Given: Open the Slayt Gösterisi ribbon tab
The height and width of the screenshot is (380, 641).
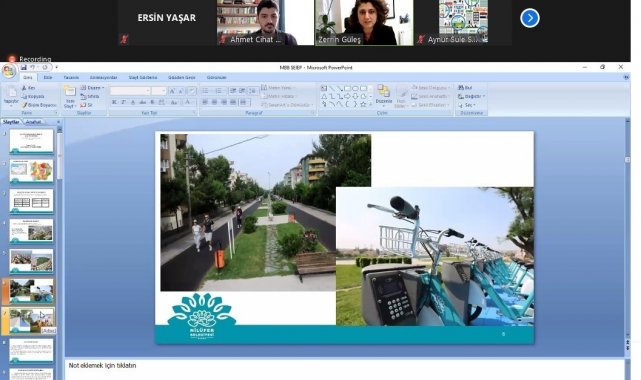Looking at the screenshot, I should pyautogui.click(x=143, y=77).
